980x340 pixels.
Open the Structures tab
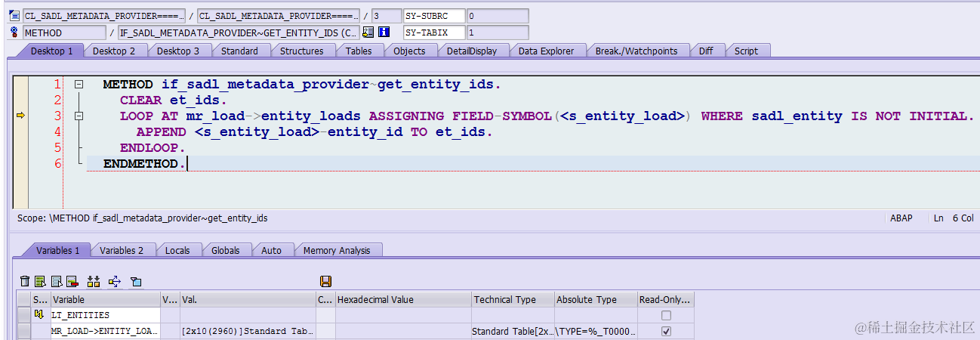tap(301, 51)
